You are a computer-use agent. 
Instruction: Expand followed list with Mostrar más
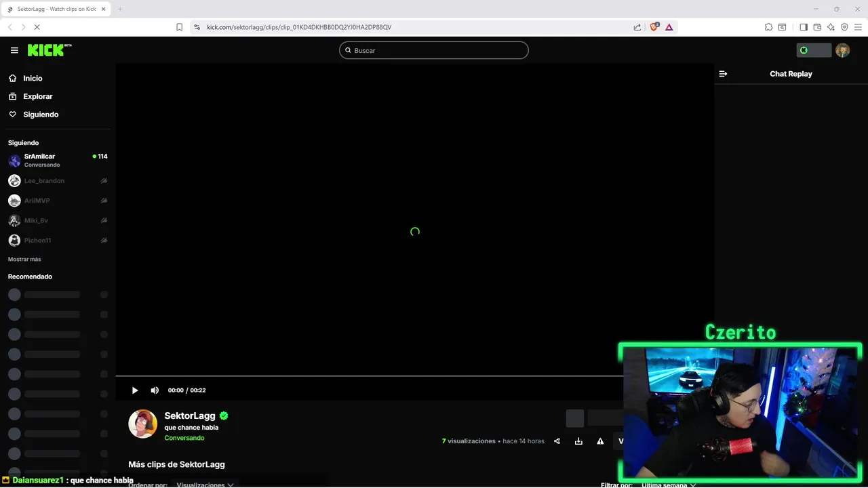[24, 260]
